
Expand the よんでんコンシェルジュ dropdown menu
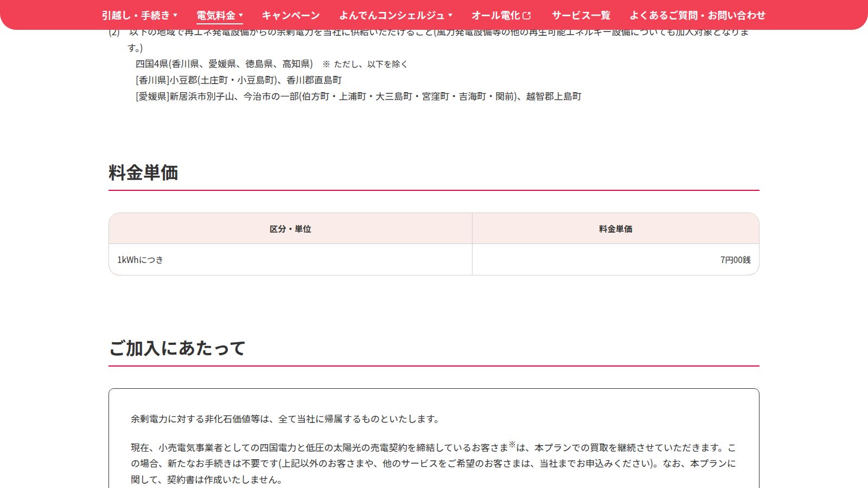[395, 15]
